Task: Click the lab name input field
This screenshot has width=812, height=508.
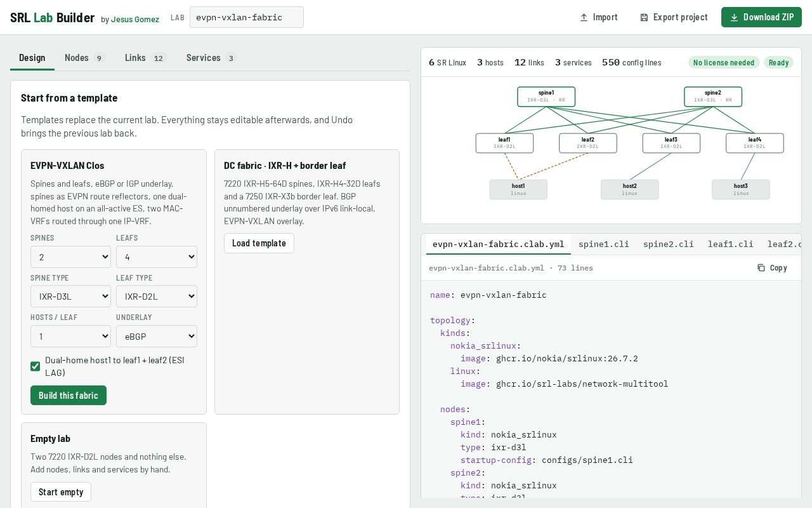Action: (247, 17)
